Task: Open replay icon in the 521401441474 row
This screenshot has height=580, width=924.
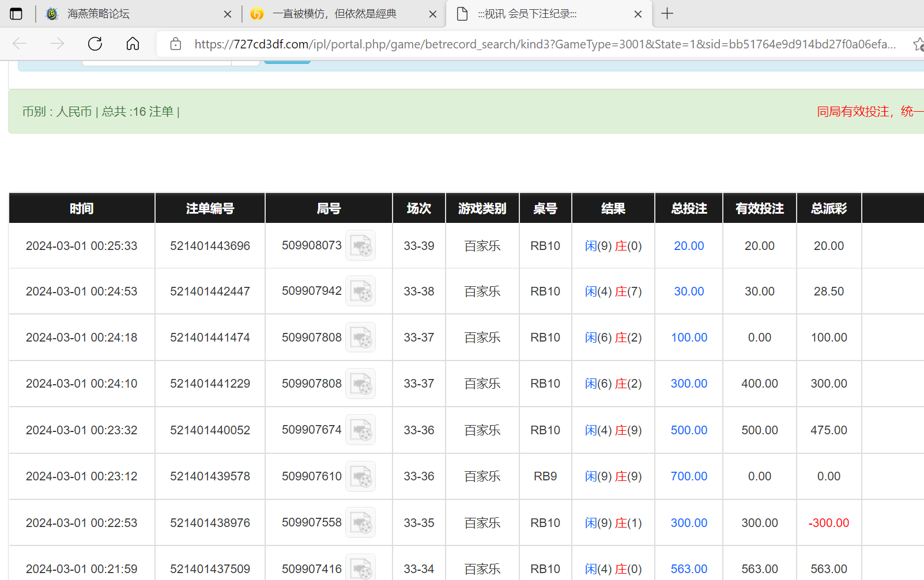Action: [x=360, y=338]
